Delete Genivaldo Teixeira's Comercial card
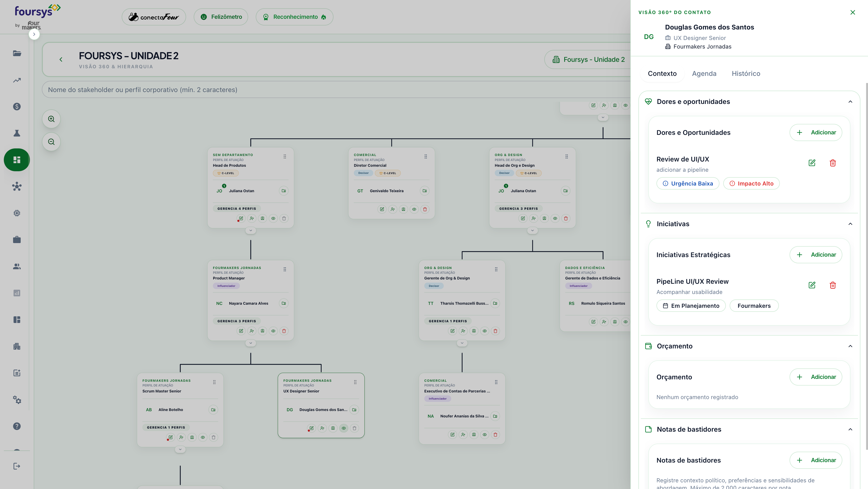Screen dimensions: 868x489 [x=425, y=210]
